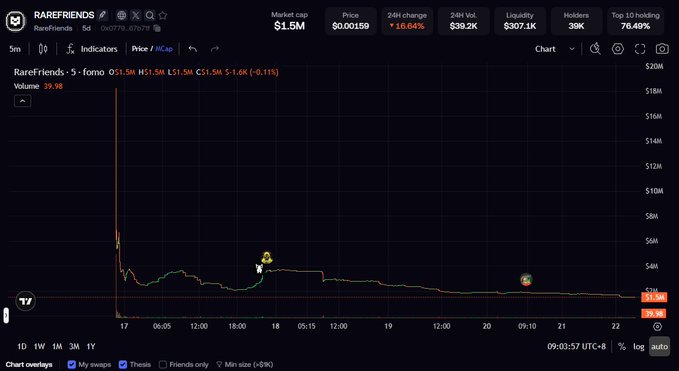Select the 1W time range
This screenshot has width=679, height=371.
click(x=39, y=346)
